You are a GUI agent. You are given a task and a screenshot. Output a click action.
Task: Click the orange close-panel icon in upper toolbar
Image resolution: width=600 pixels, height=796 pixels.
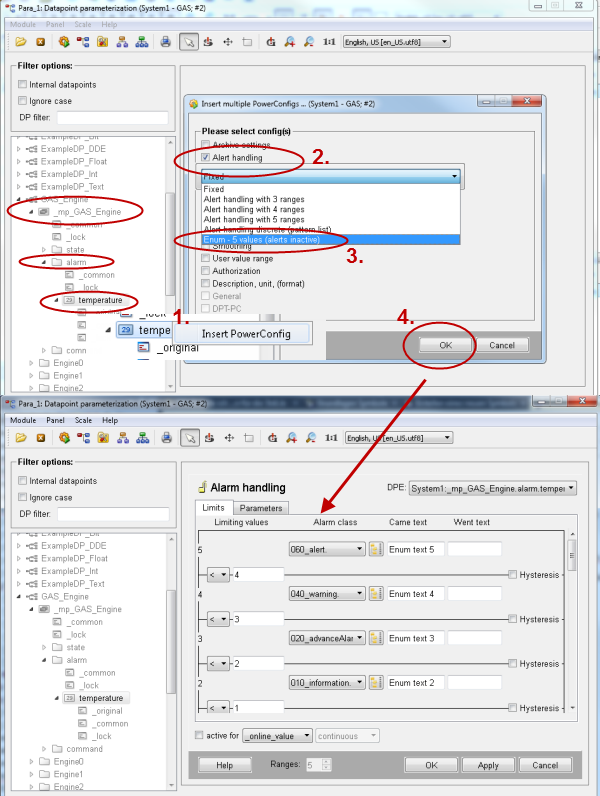40,42
